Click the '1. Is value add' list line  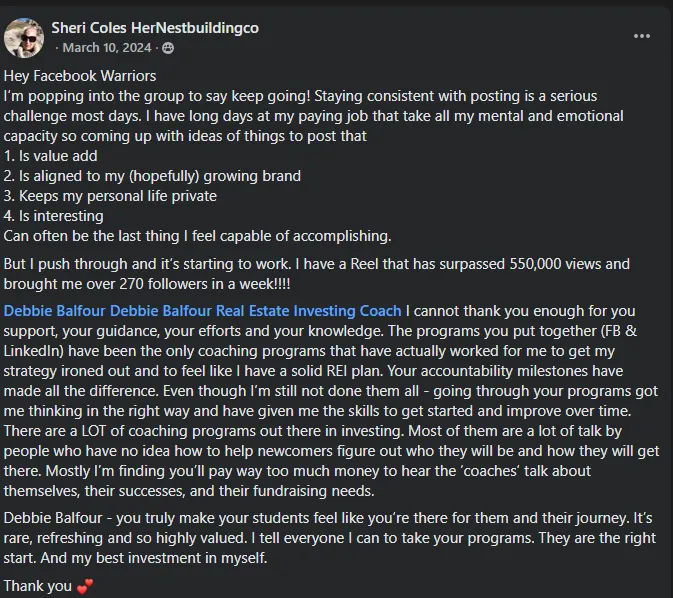(51, 156)
